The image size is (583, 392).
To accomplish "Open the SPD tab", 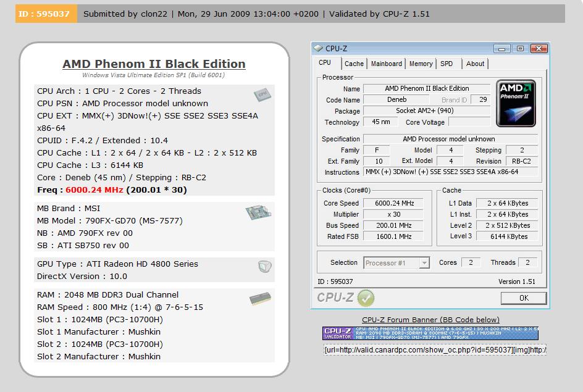I will click(447, 64).
